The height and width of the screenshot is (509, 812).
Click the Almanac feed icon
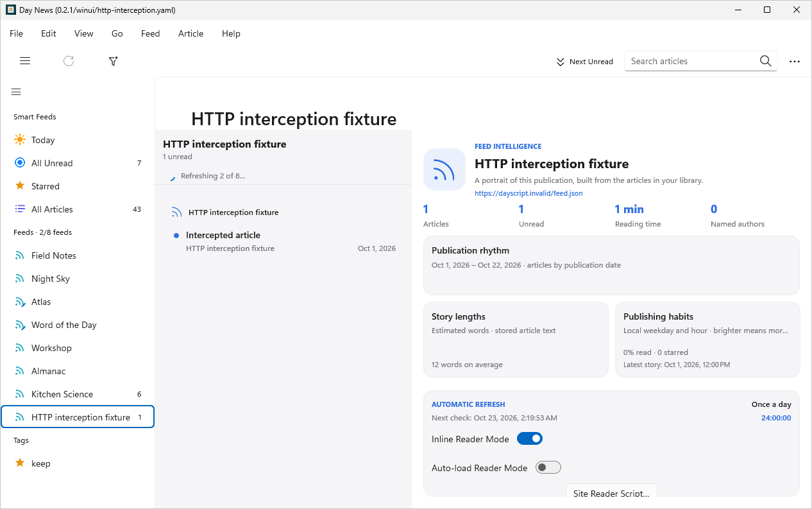20,371
